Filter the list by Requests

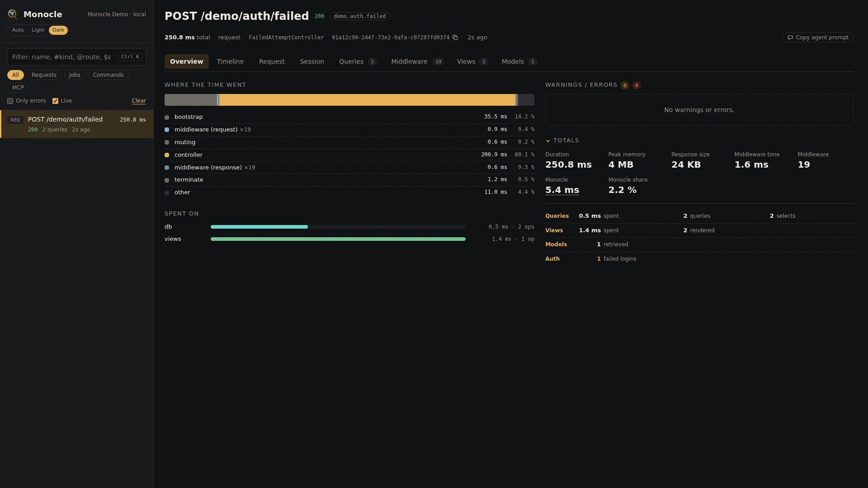[x=44, y=75]
